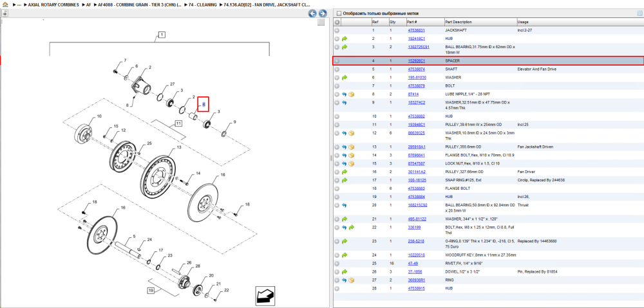The width and height of the screenshot is (644, 308).
Task: Click the green arrow on O-RING row
Action: [x=345, y=241]
